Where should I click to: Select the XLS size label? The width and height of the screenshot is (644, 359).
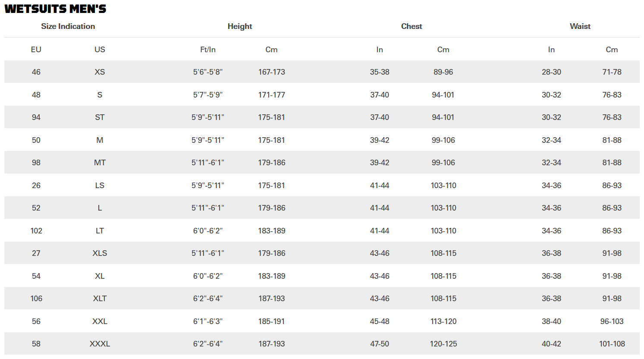100,253
